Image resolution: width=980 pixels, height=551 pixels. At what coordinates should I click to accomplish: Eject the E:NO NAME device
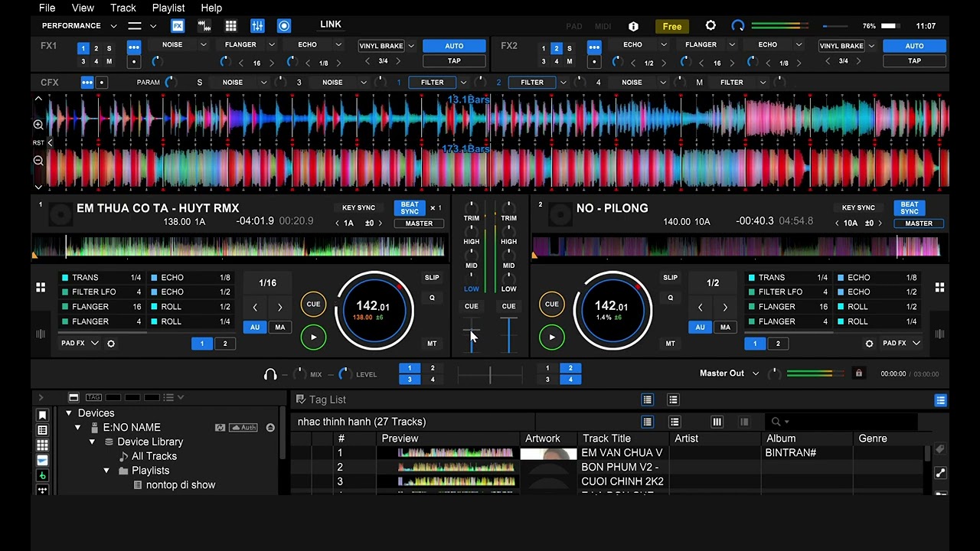tap(270, 428)
